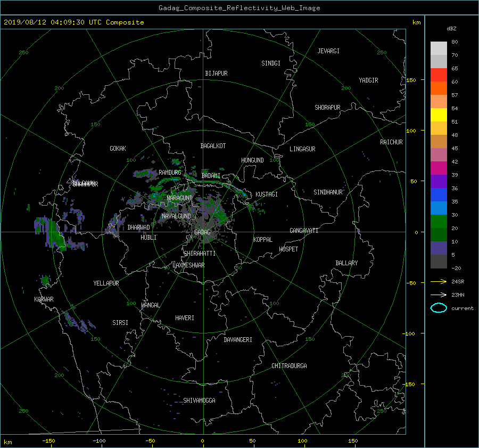
Task: Pick the magenta dBZ legend swatch
Action: click(x=439, y=168)
